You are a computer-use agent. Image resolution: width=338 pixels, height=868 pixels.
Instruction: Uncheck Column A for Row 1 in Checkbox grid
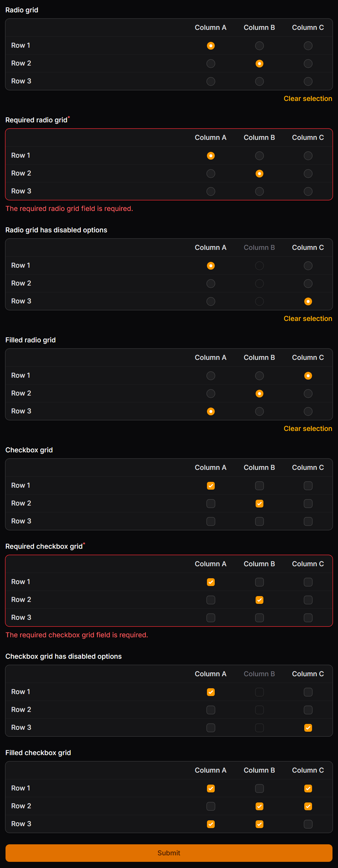coord(211,485)
